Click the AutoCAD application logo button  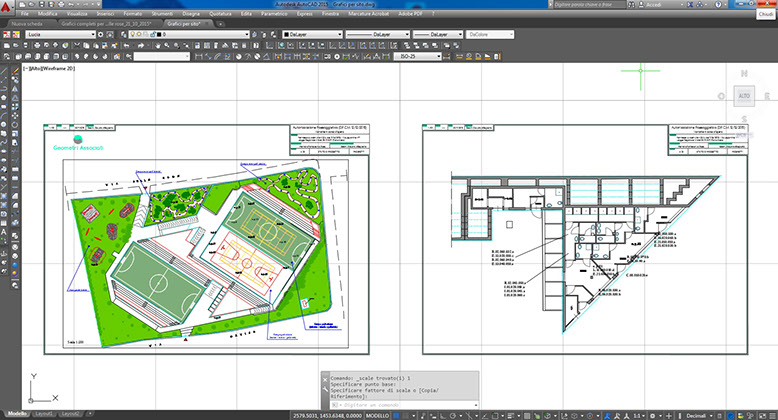[7, 6]
